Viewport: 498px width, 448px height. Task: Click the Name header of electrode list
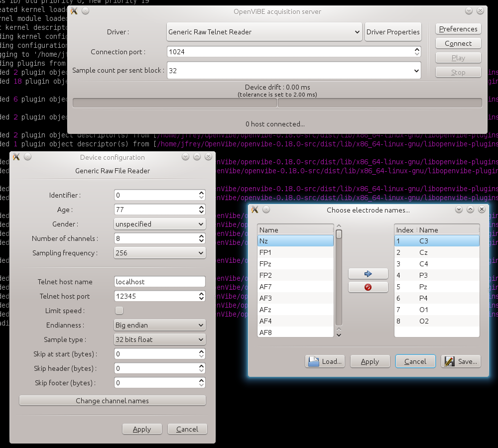click(x=295, y=230)
